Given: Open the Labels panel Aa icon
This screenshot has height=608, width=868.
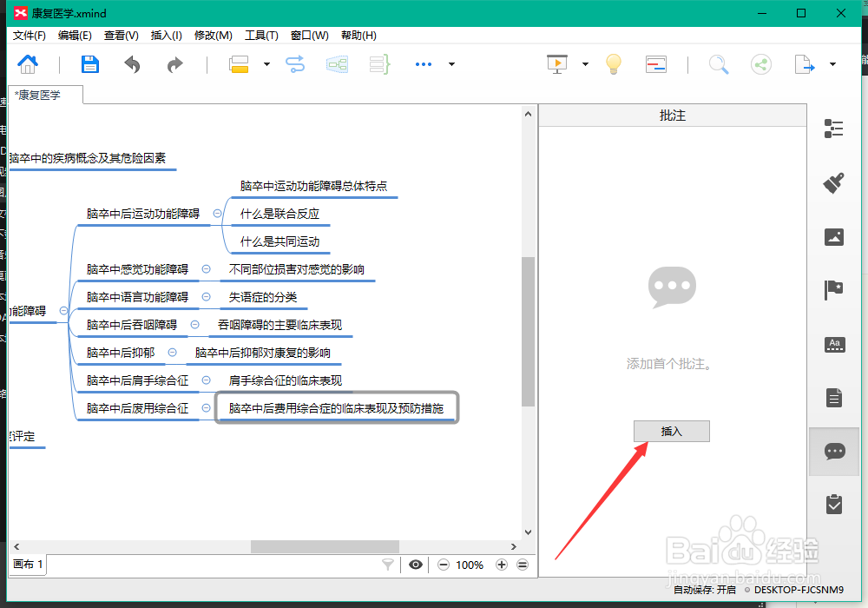Looking at the screenshot, I should click(x=834, y=344).
